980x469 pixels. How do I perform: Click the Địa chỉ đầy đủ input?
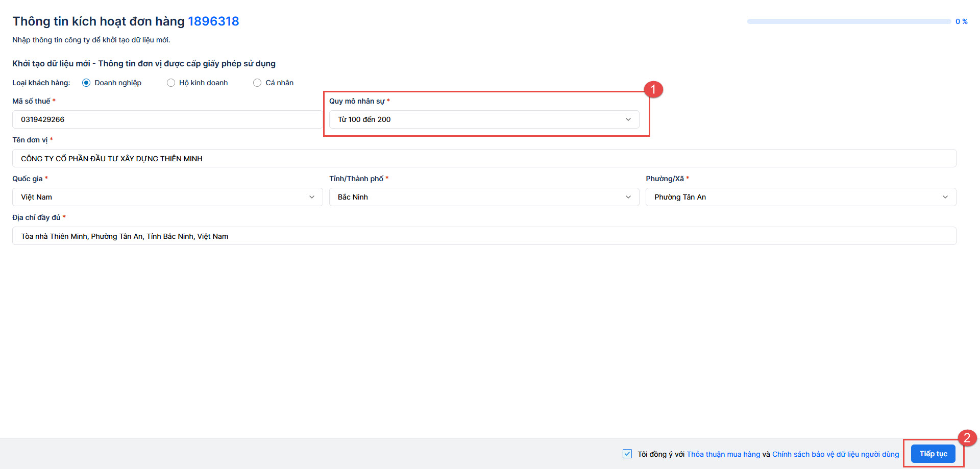point(484,236)
